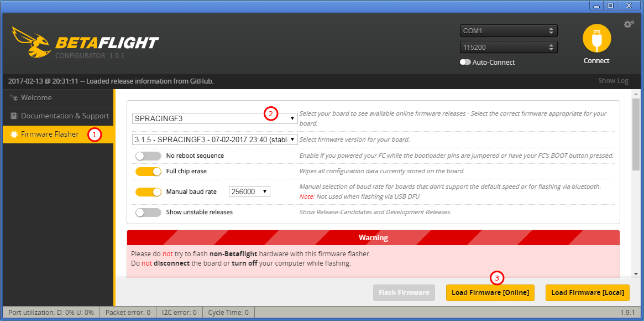Click the Betaflight bee logo

pyautogui.click(x=32, y=42)
